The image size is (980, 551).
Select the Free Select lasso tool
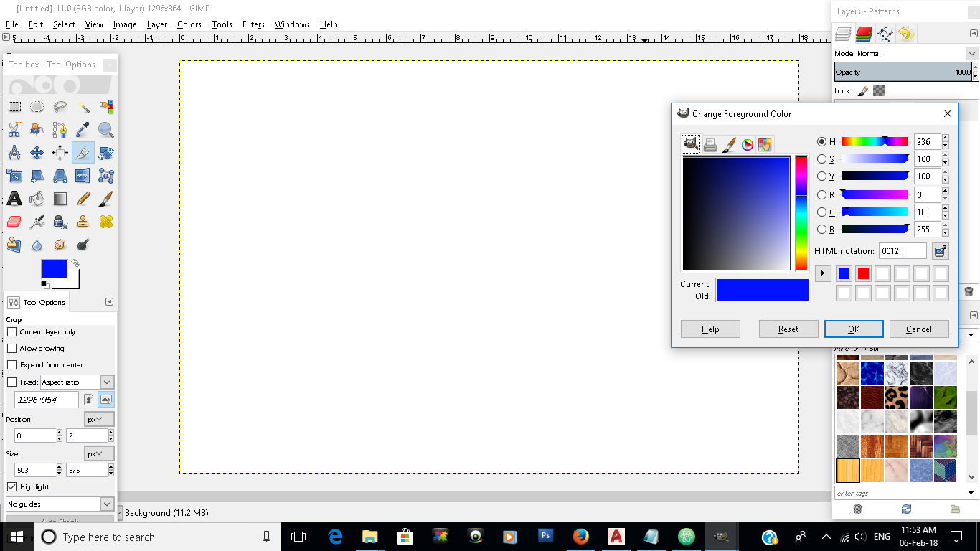point(60,107)
